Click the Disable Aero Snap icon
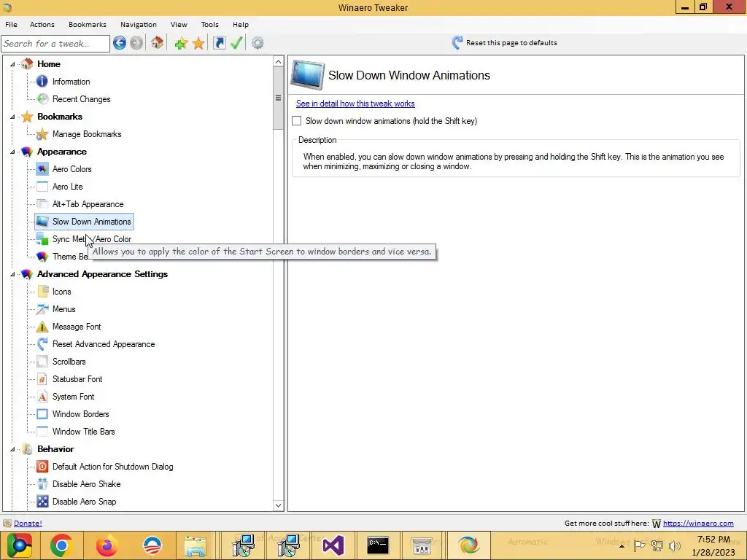Viewport: 747px width, 560px height. pyautogui.click(x=42, y=502)
